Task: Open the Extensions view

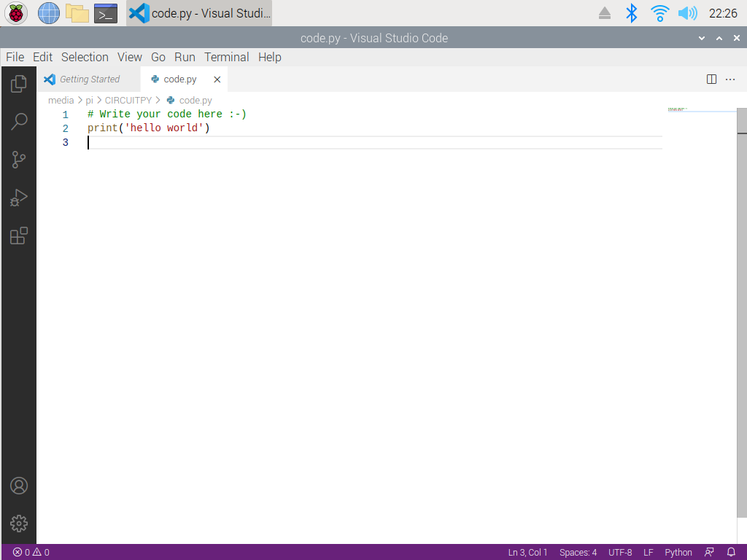Action: point(18,236)
